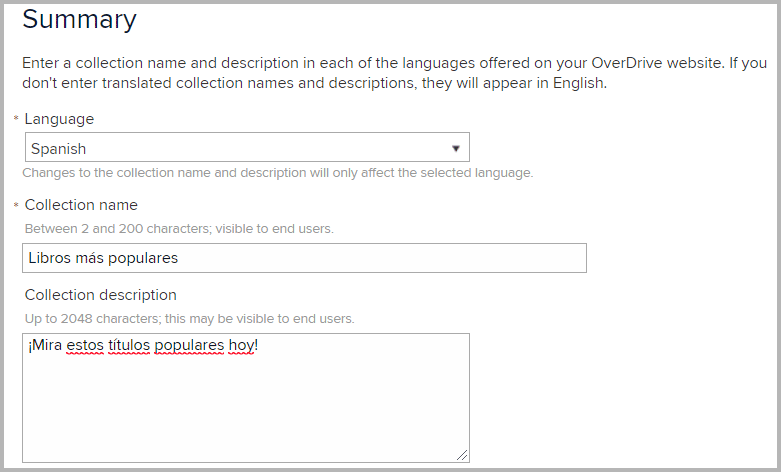Screen dimensions: 781x472
Task: Click underlined word 'populares' in description box
Action: (x=189, y=346)
